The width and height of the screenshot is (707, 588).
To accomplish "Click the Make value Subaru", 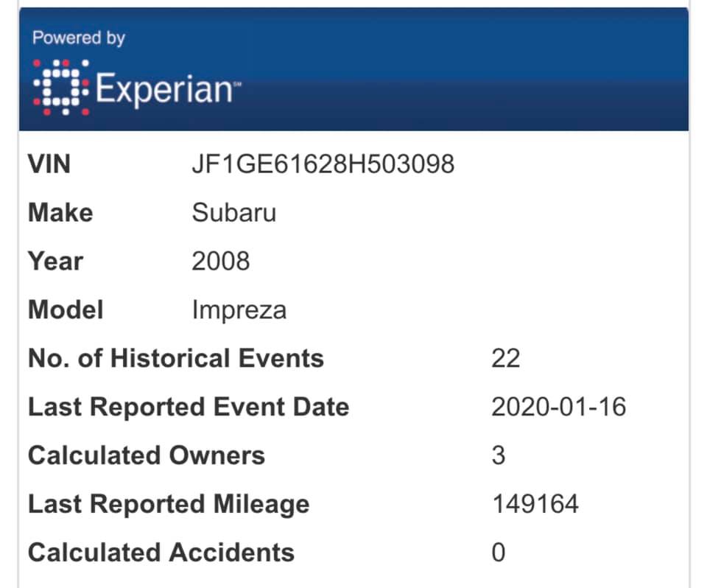I will pyautogui.click(x=234, y=212).
